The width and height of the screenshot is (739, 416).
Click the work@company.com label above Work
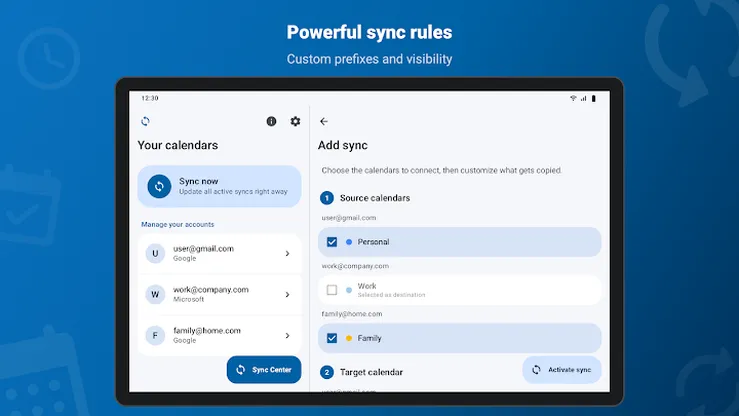tap(355, 266)
